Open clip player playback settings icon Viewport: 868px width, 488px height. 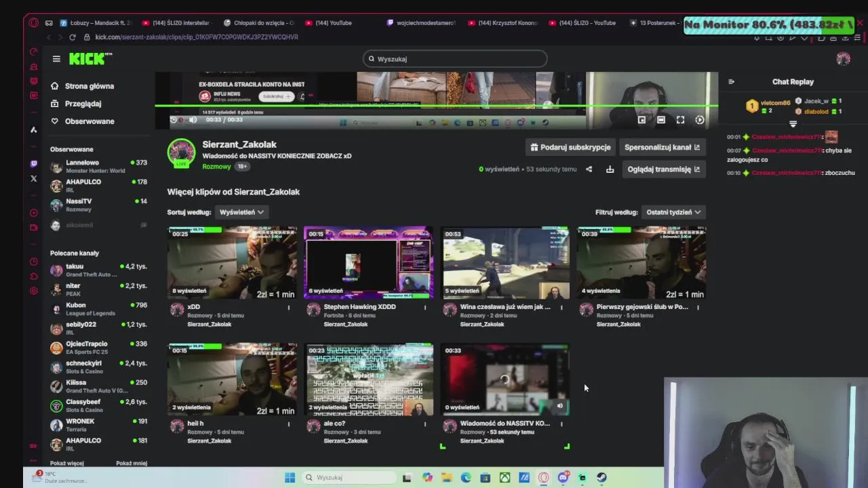(x=700, y=120)
